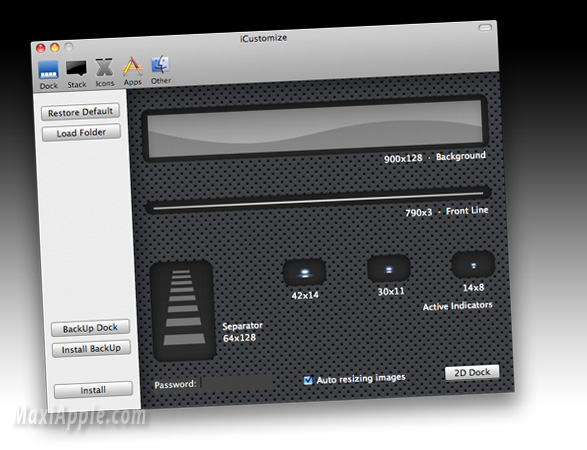Click the yellow minimize window button
The height and width of the screenshot is (450, 587).
pyautogui.click(x=55, y=47)
